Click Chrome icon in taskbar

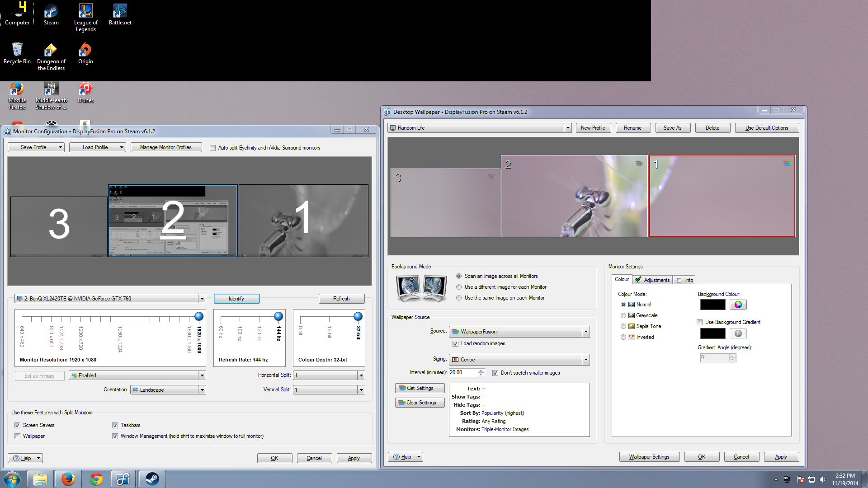96,479
